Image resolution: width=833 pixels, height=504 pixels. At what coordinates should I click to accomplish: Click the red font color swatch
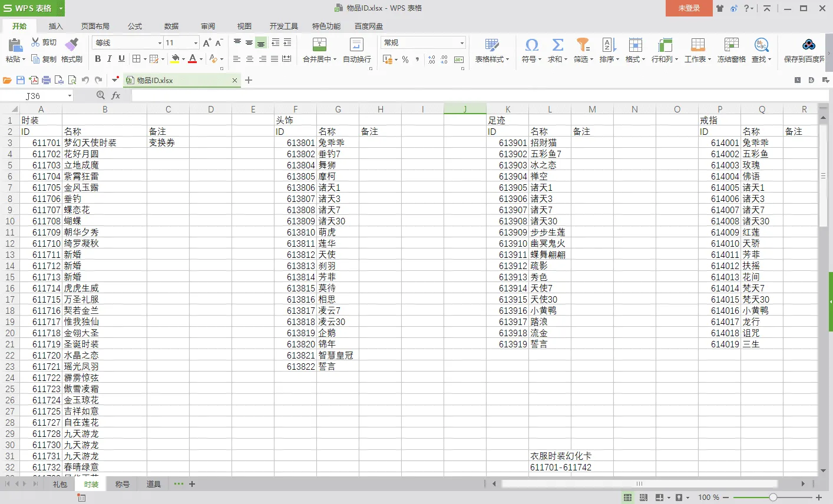tap(192, 59)
